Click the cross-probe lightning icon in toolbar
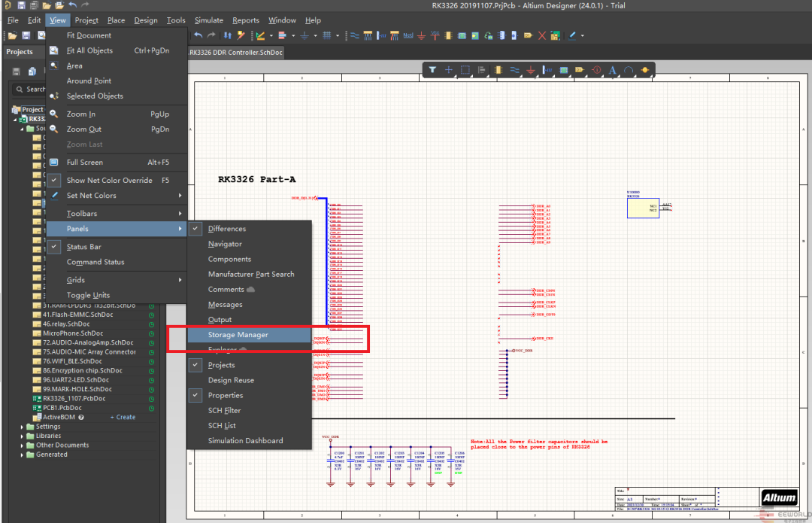812x523 pixels. [x=241, y=35]
